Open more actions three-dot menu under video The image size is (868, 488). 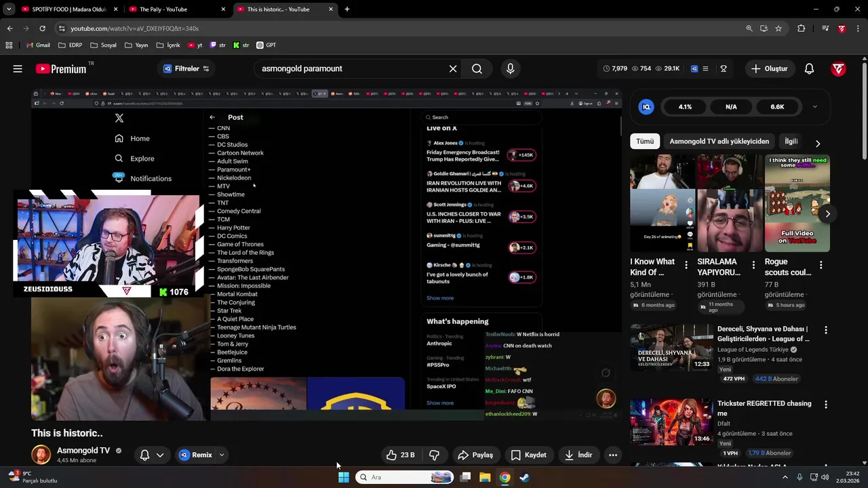tap(613, 455)
